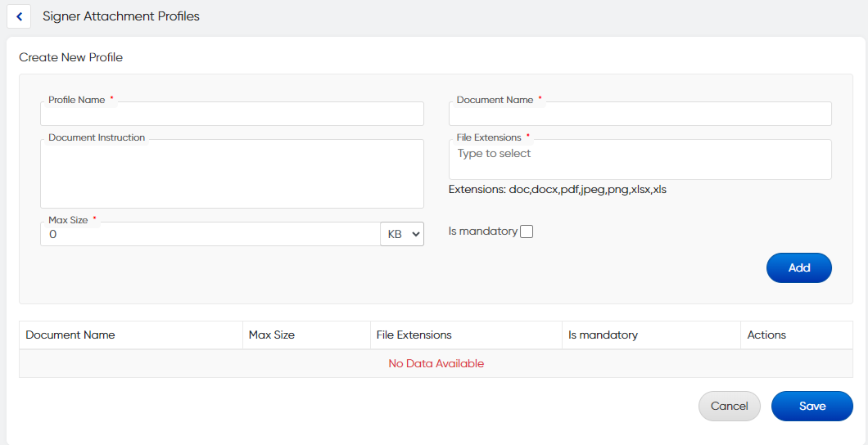Click the Add button

coord(798,267)
